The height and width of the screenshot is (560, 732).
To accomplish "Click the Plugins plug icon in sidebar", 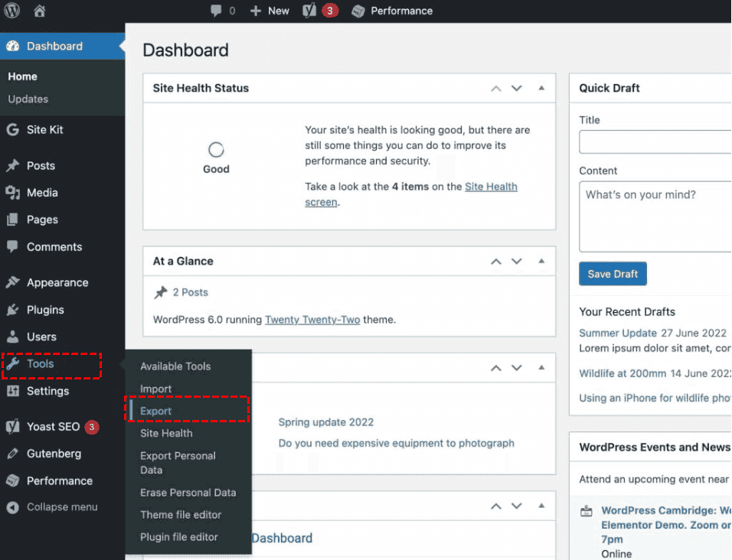I will click(x=12, y=310).
